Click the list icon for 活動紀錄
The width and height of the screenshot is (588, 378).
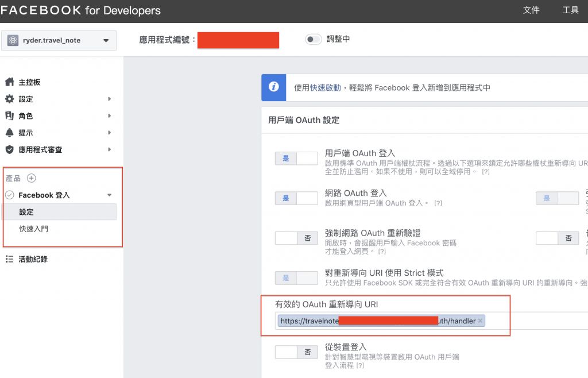click(x=9, y=259)
